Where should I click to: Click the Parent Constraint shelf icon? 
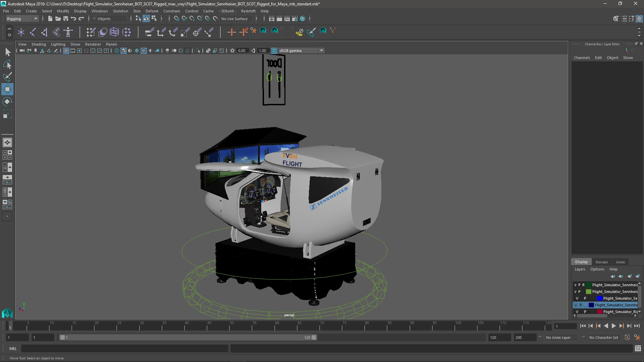pos(149,32)
